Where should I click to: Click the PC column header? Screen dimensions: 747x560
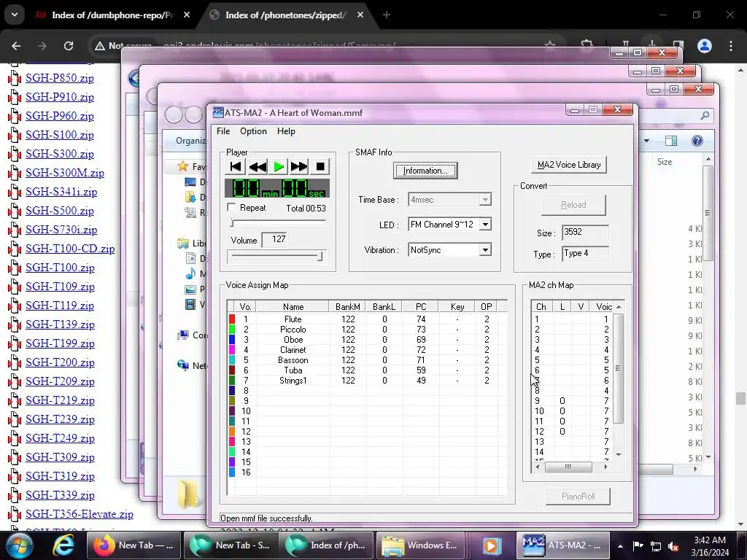pyautogui.click(x=421, y=307)
